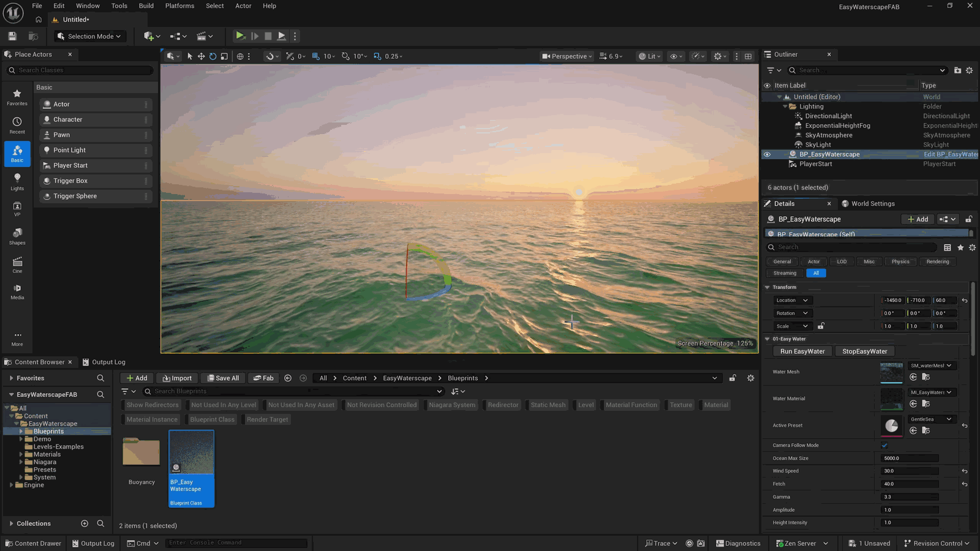Image resolution: width=980 pixels, height=551 pixels.
Task: Reset Wind Speed to default value
Action: tap(965, 471)
